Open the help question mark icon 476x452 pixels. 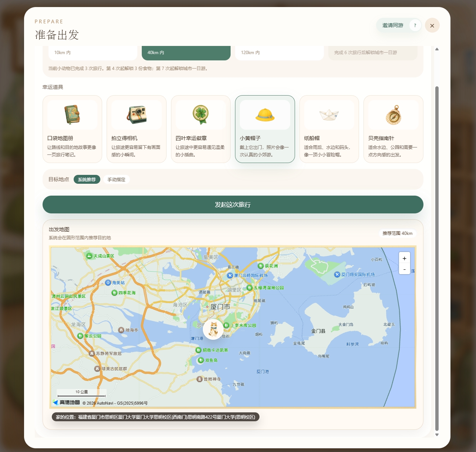pyautogui.click(x=415, y=25)
